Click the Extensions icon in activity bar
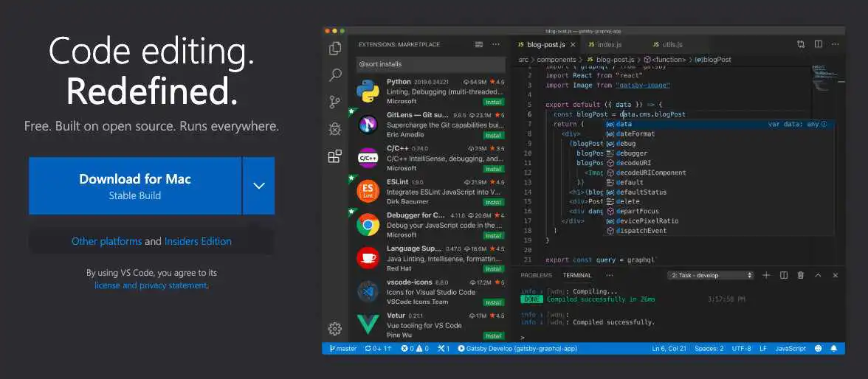 335,156
